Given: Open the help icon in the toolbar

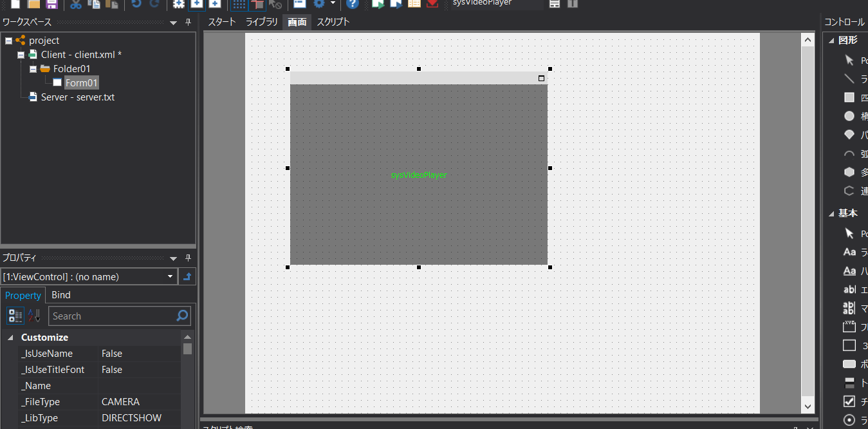Looking at the screenshot, I should [353, 5].
